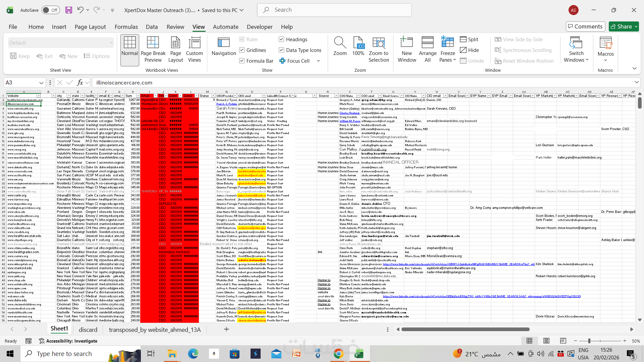Open the Website column filter dropdown

coord(38,96)
